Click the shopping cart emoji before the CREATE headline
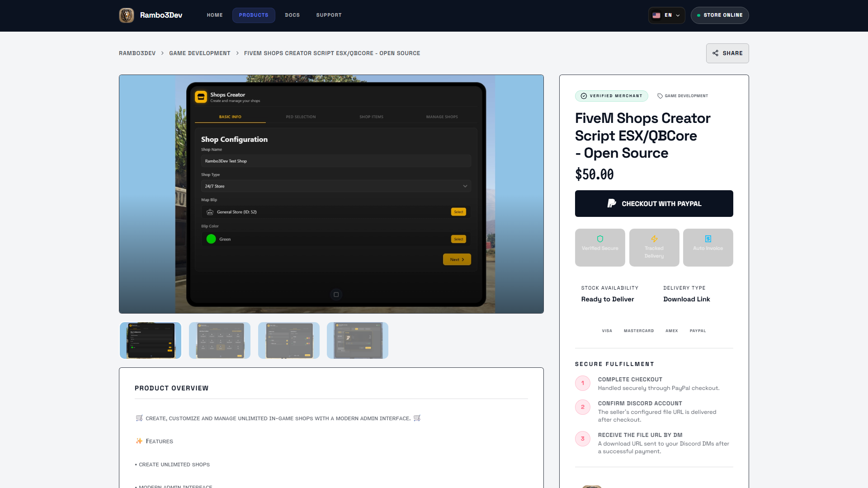The height and width of the screenshot is (488, 868). click(139, 418)
